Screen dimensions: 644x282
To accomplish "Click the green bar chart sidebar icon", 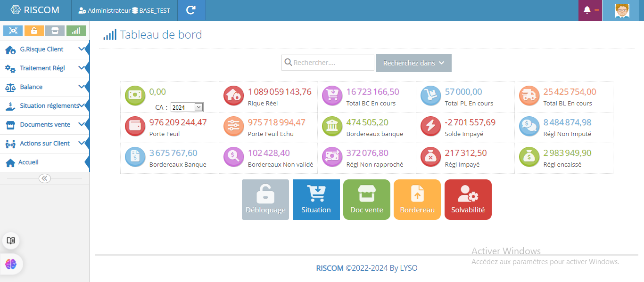I will 76,31.
